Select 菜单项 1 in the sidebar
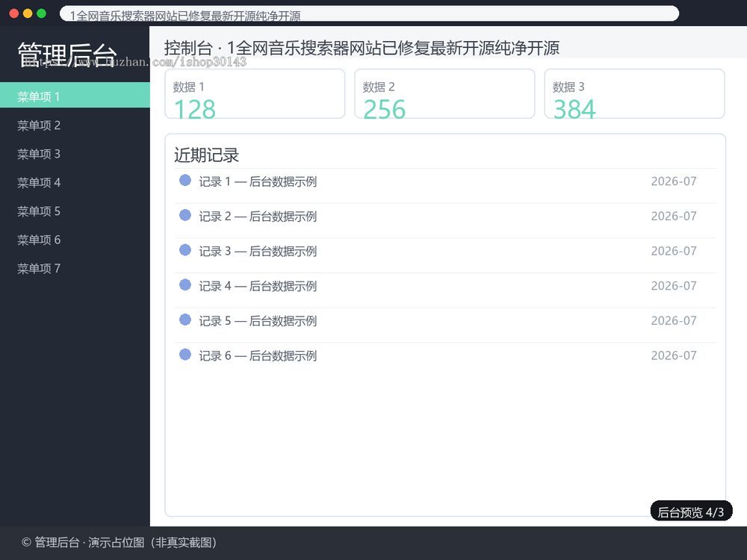747x560 pixels. 75,96
